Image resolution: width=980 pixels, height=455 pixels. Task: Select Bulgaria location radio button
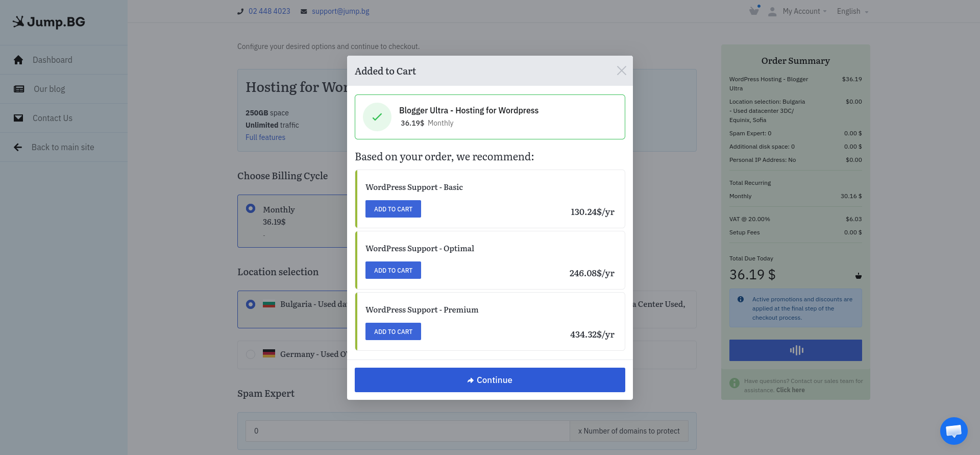point(251,304)
